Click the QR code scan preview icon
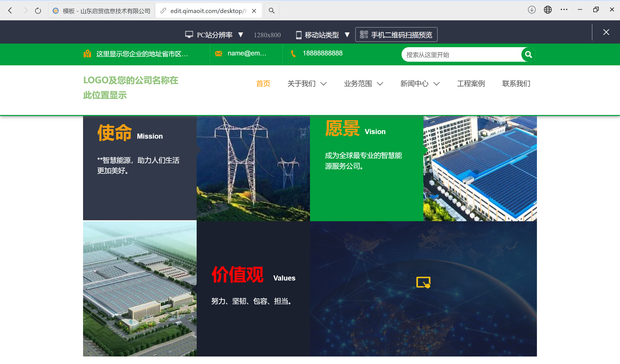Viewport: 620px width, 364px height. (x=364, y=34)
